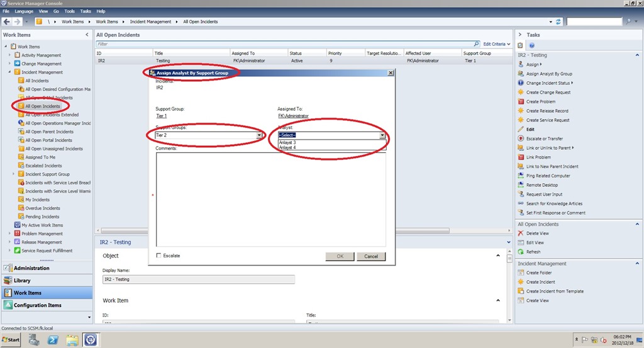Open the Support Groups dropdown showing Tier 2
The height and width of the screenshot is (348, 644).
pos(259,135)
